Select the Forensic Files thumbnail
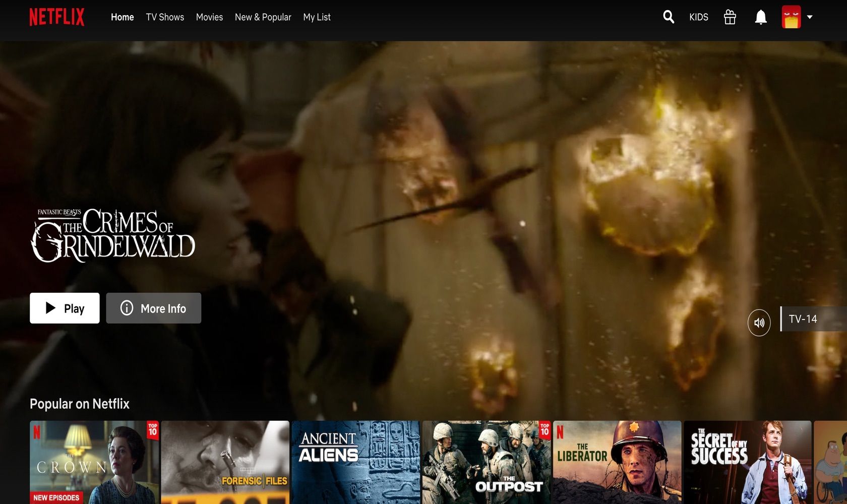Viewport: 847px width, 504px height. (225, 462)
